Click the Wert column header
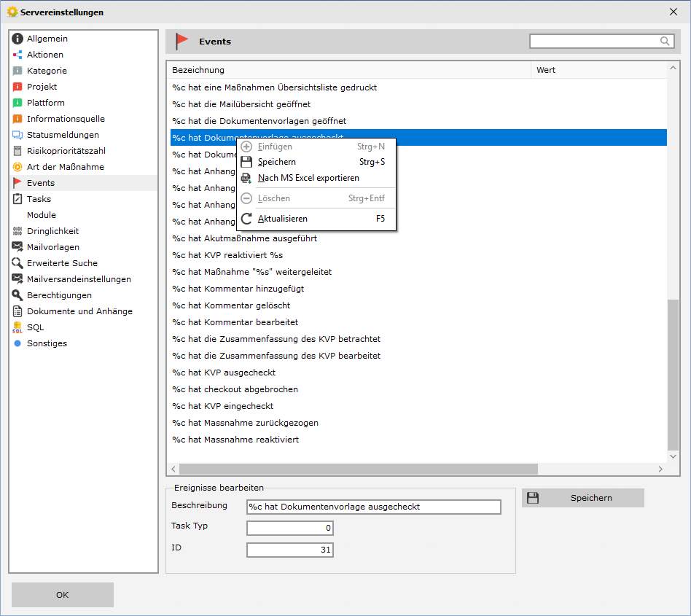 pyautogui.click(x=599, y=70)
